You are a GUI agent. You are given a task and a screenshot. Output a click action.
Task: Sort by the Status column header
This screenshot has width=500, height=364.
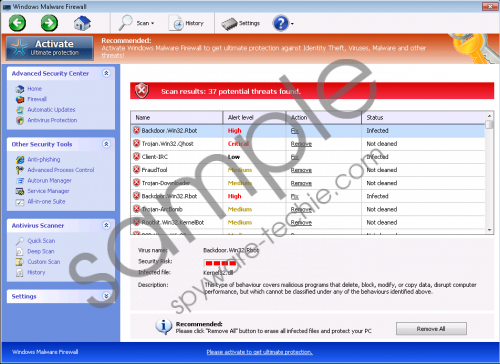423,117
